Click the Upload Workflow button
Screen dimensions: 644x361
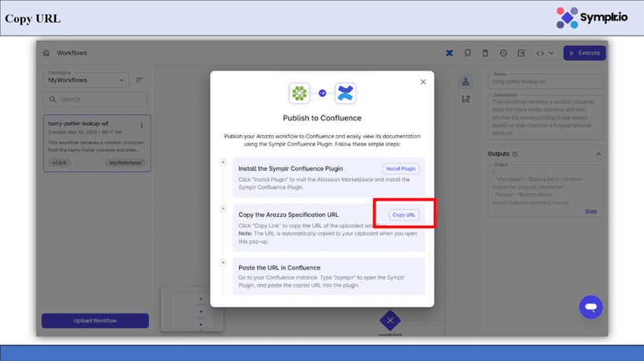[x=94, y=321]
